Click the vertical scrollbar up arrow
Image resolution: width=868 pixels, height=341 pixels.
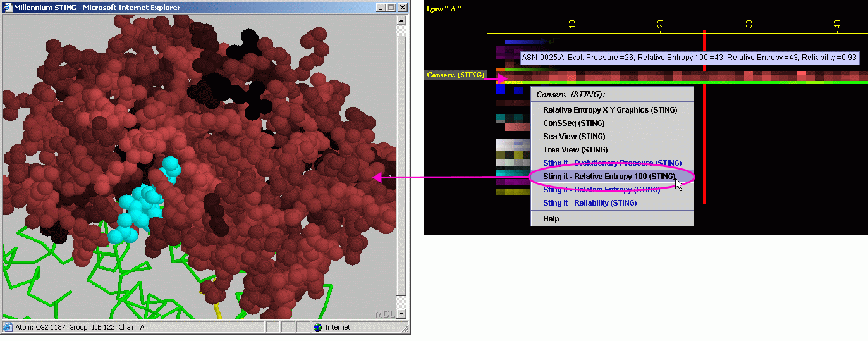tap(401, 20)
